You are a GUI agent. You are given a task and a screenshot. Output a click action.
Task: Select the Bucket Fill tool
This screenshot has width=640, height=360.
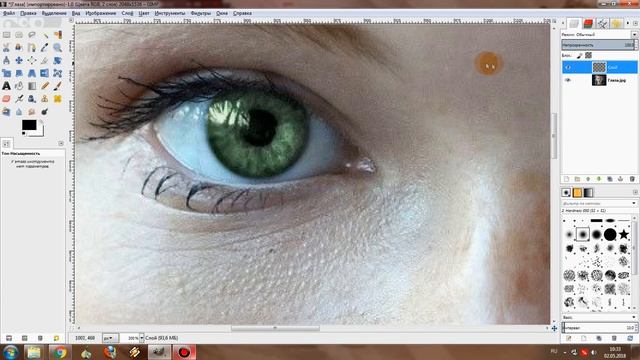pyautogui.click(x=19, y=86)
